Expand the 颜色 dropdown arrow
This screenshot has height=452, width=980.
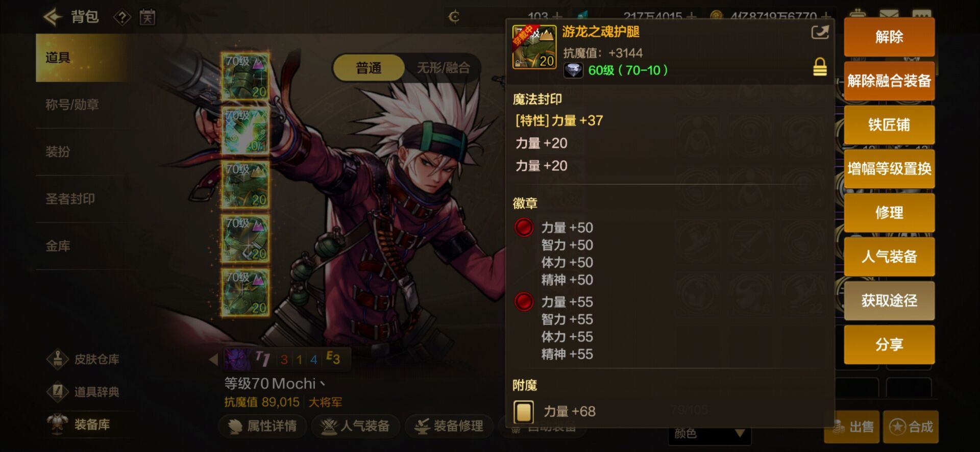point(739,434)
